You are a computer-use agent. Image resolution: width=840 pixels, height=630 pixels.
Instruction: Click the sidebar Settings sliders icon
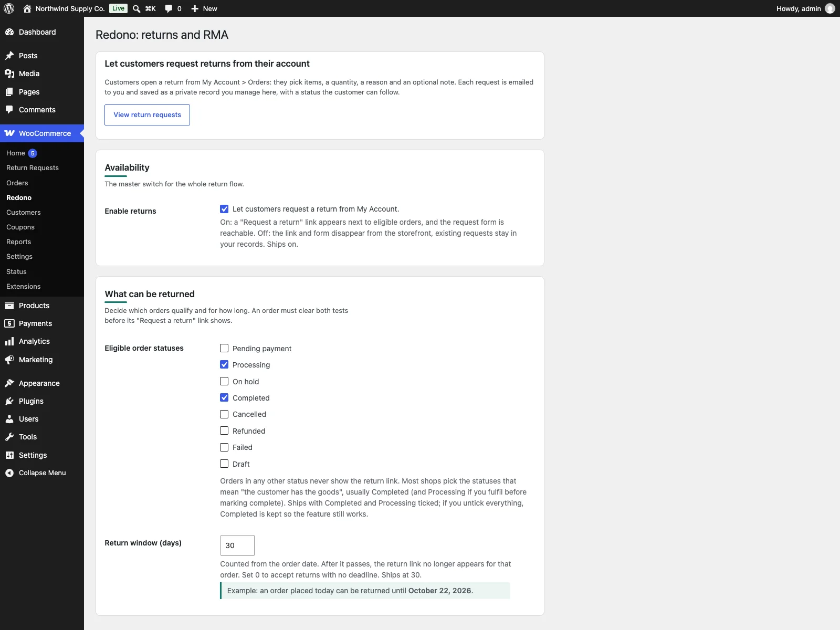[9, 455]
